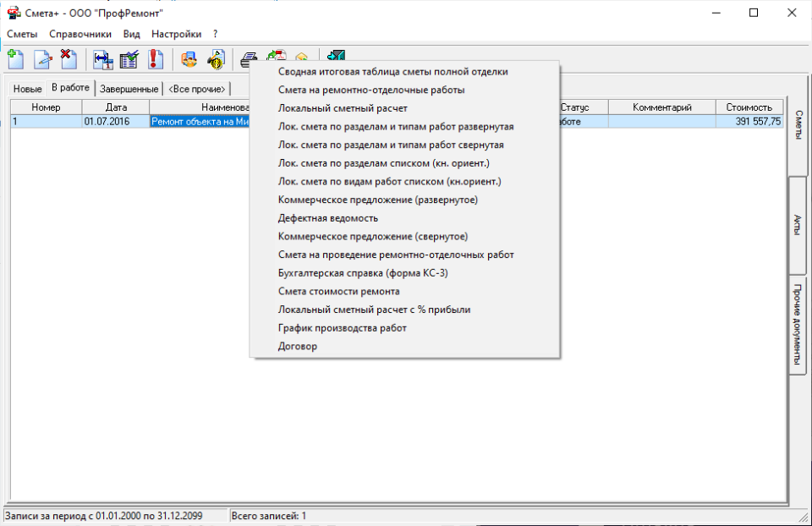Select the vertical Акты side tab
This screenshot has width=812, height=526.
pos(798,225)
